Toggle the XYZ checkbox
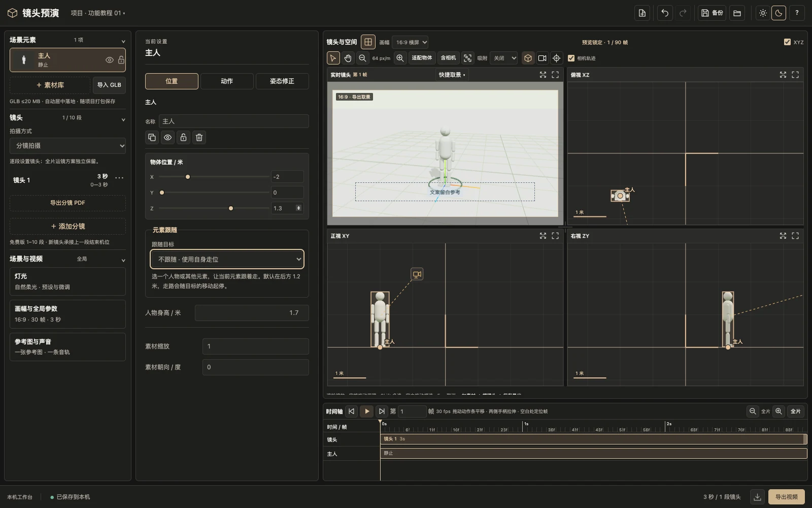Viewport: 812px width, 508px height. pyautogui.click(x=787, y=42)
